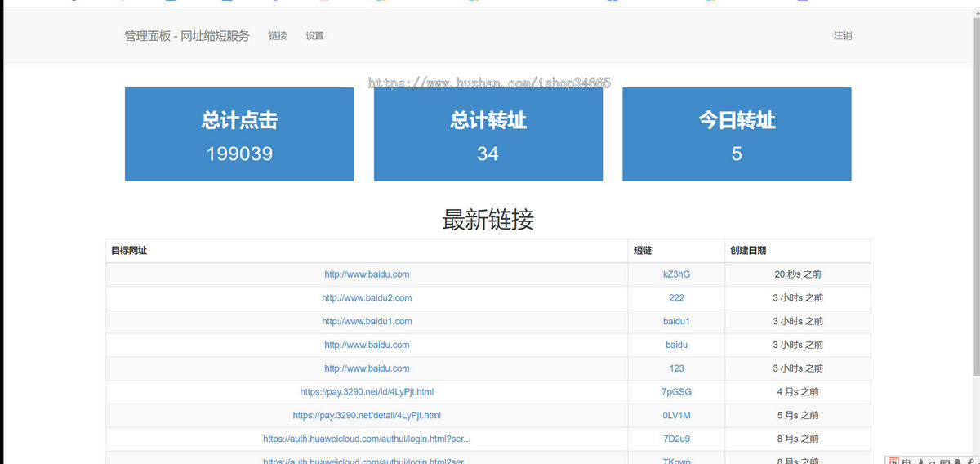Screen dimensions: 980x464
Task: Open the http://www.baidu1.com target link
Action: point(367,322)
